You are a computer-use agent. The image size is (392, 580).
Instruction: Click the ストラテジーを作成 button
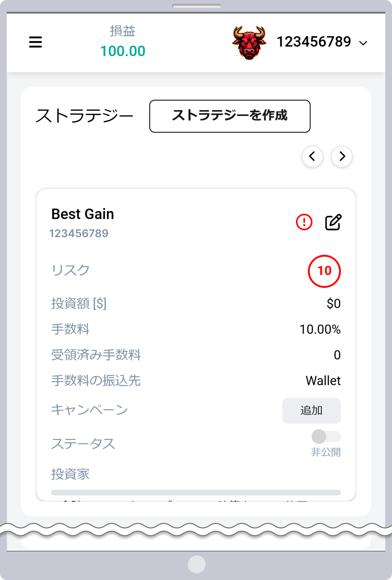tap(230, 116)
